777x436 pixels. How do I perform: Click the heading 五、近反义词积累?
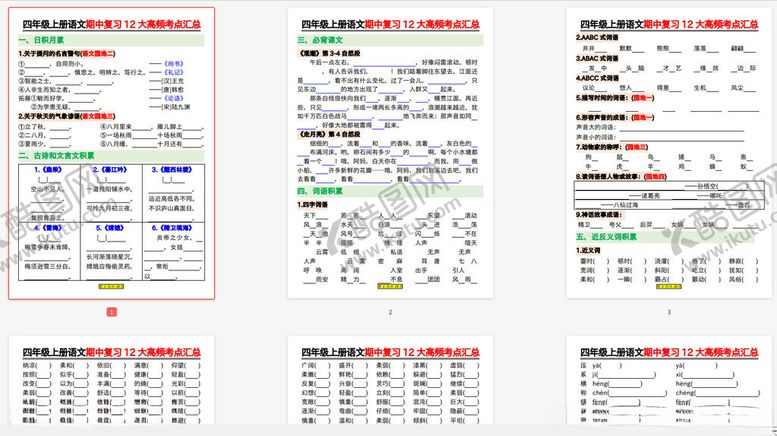(x=607, y=237)
